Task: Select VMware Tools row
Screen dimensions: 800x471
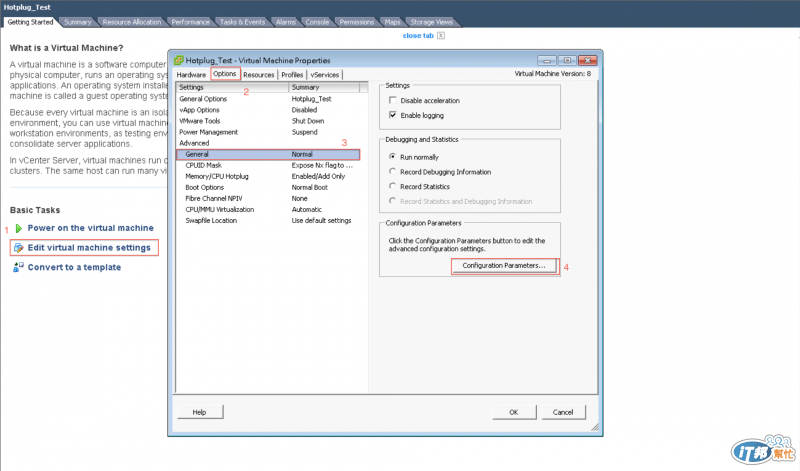Action: tap(268, 121)
